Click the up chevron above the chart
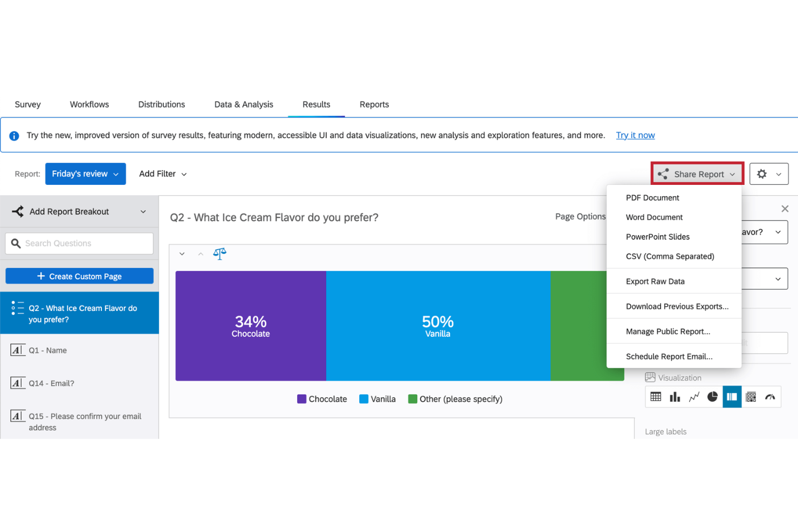This screenshot has height=532, width=798. [201, 254]
